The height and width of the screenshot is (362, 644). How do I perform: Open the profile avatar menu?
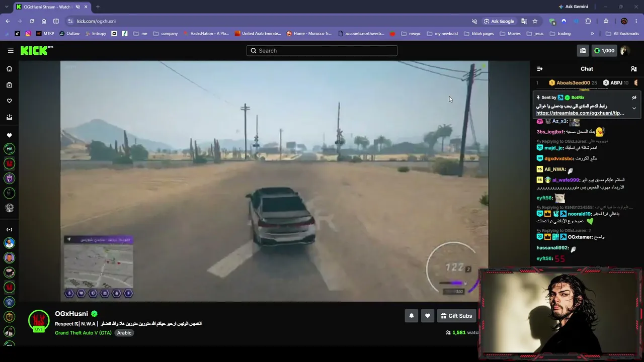[x=625, y=50]
